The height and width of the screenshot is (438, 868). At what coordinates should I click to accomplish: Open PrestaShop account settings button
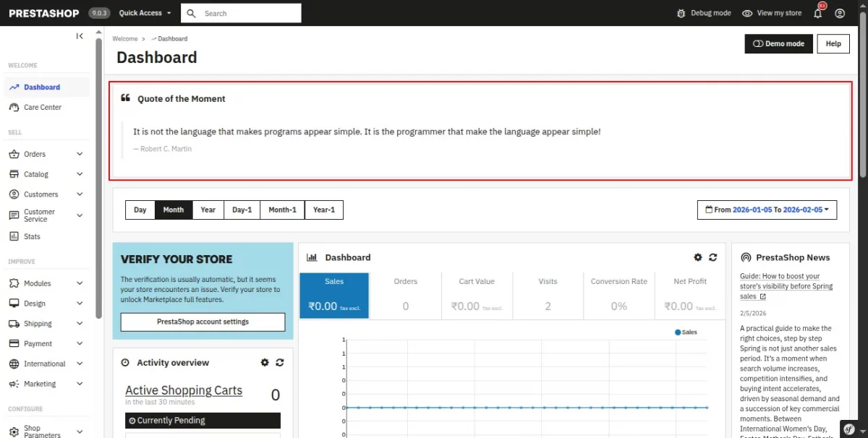coord(203,322)
